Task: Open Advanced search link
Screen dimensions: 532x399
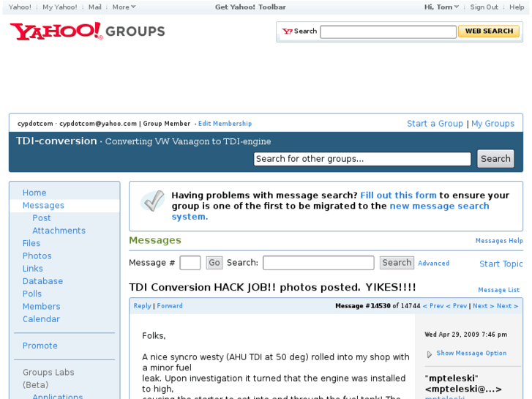Action: [434, 263]
